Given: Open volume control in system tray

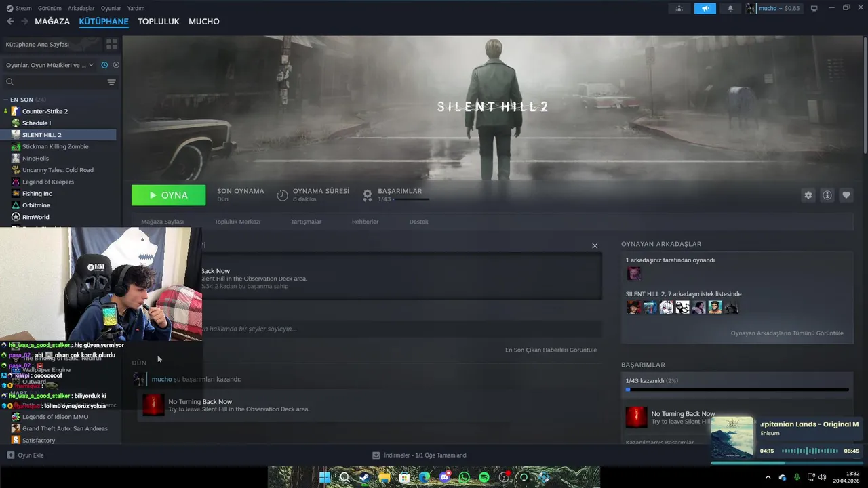Looking at the screenshot, I should (823, 477).
